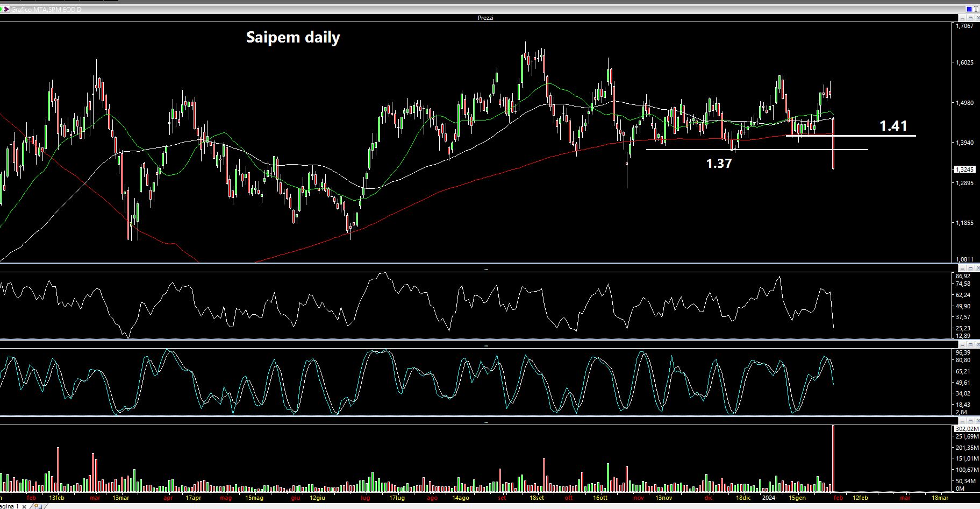
Task: Open new page tab icon beside Pagina 1
Action: pyautogui.click(x=38, y=506)
